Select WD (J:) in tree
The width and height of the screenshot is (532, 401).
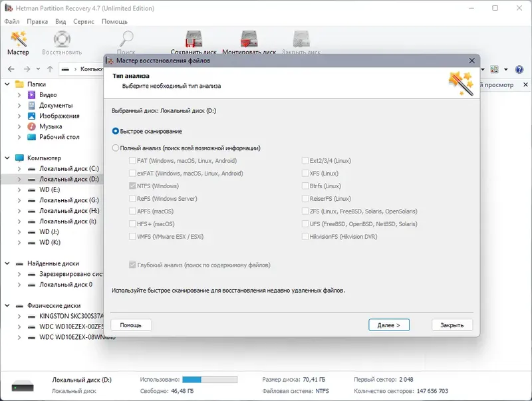click(x=49, y=232)
